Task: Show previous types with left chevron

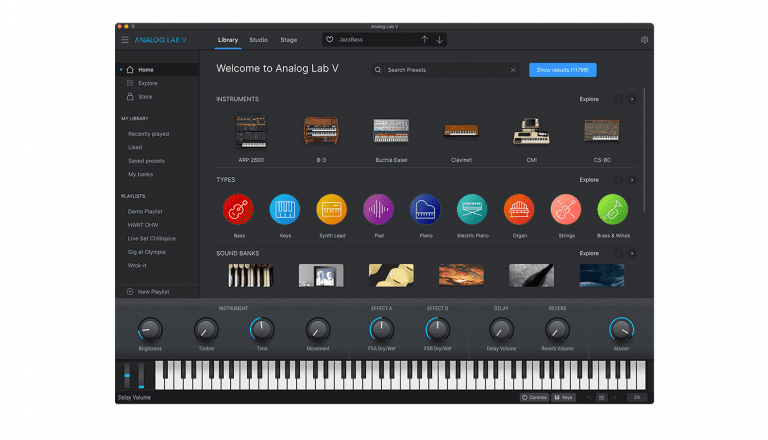Action: coord(618,180)
